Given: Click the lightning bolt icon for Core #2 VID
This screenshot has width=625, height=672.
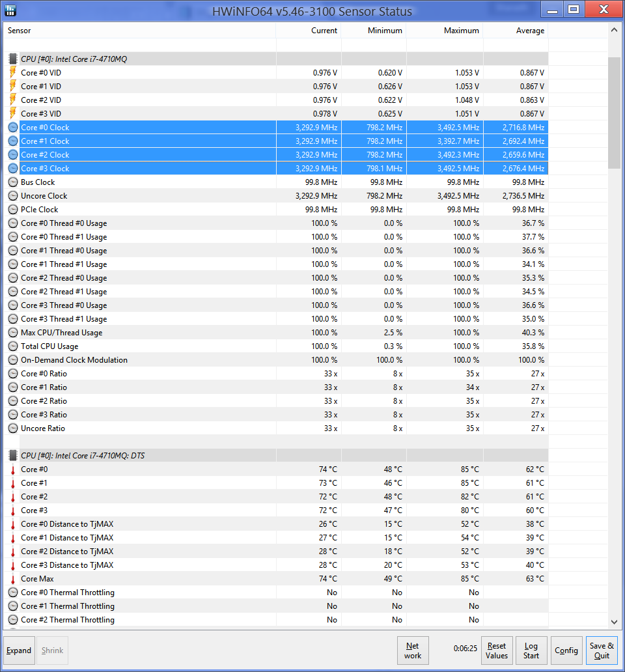Looking at the screenshot, I should 13,100.
